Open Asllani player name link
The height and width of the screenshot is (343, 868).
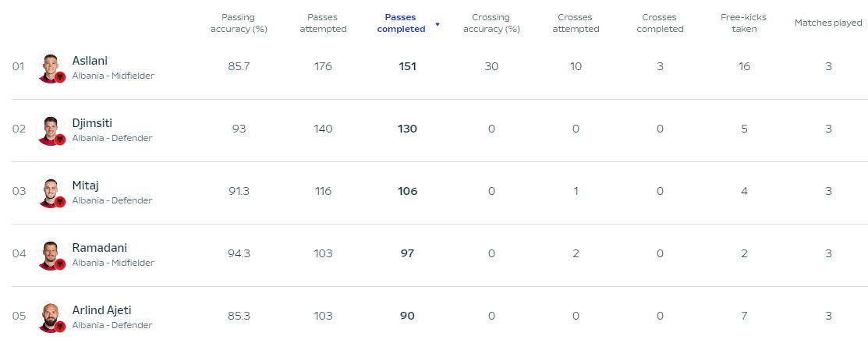click(90, 61)
